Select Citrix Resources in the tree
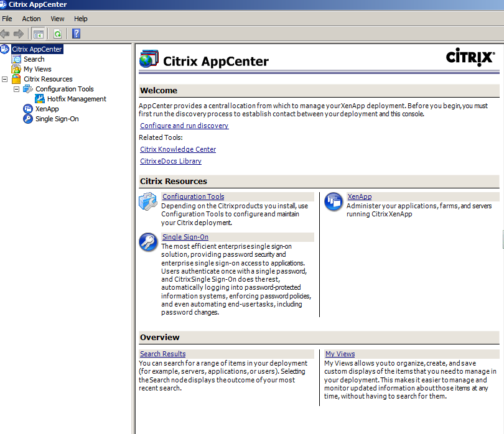The width and height of the screenshot is (504, 434). [48, 79]
